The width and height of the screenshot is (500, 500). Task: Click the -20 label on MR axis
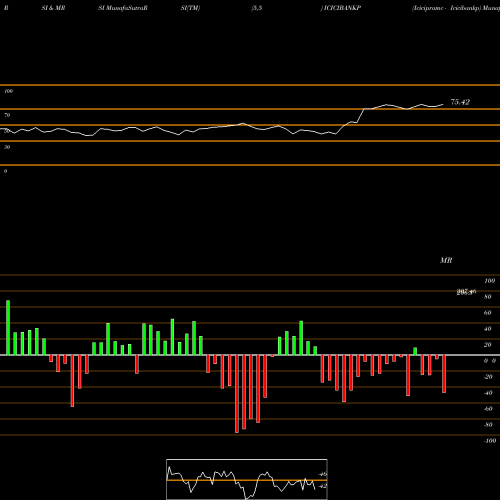tap(488, 377)
